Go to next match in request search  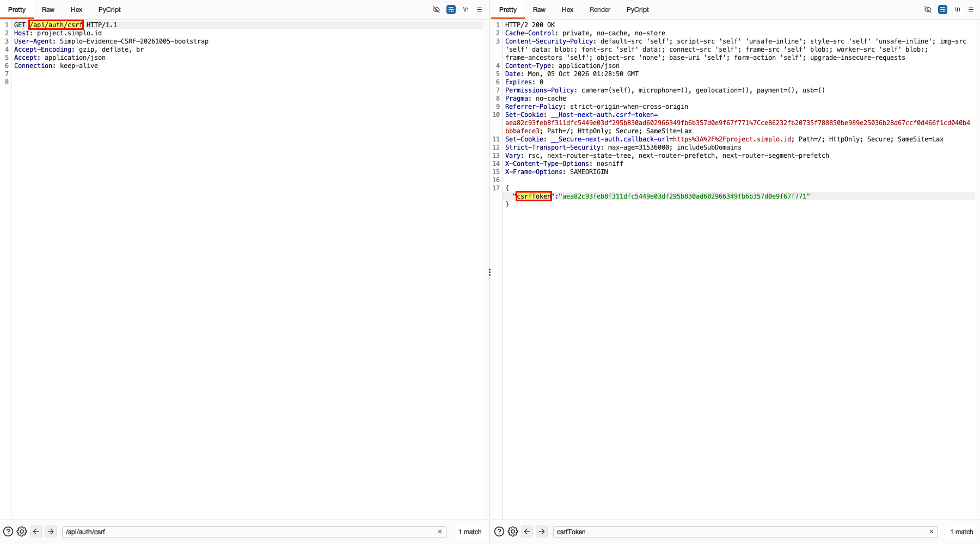tap(51, 531)
